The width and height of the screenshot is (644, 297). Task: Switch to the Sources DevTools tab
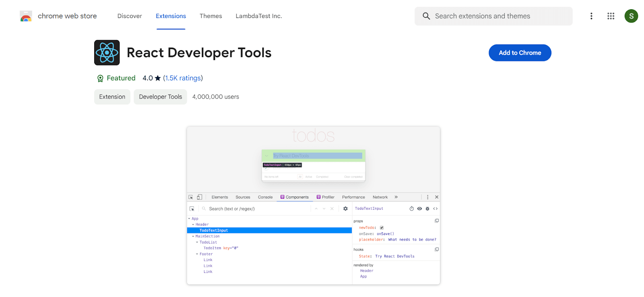(x=243, y=197)
